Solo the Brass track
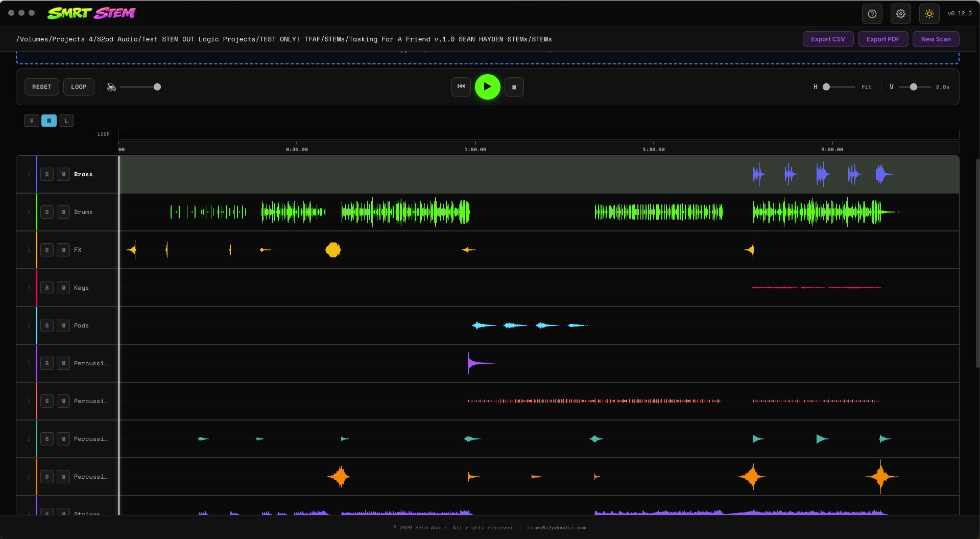980x539 pixels. tap(47, 174)
